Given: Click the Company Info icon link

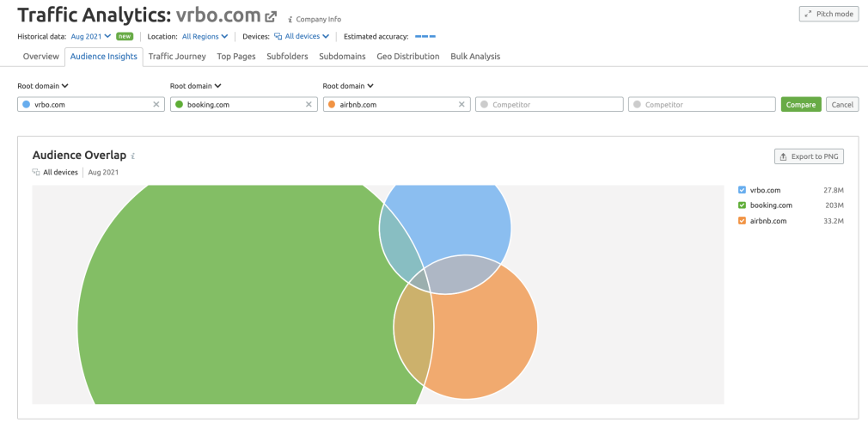Looking at the screenshot, I should tap(315, 19).
